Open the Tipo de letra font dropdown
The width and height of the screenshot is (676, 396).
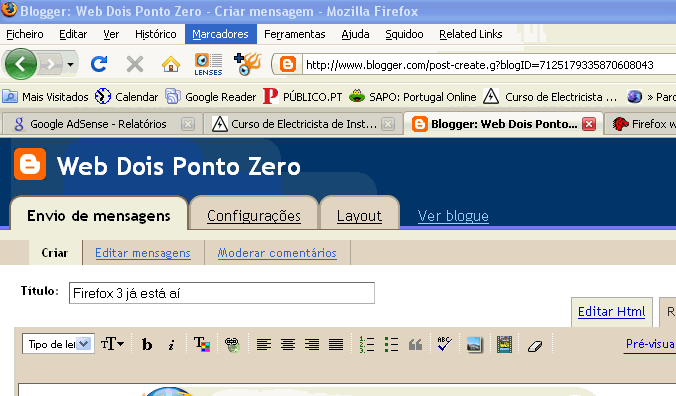58,344
